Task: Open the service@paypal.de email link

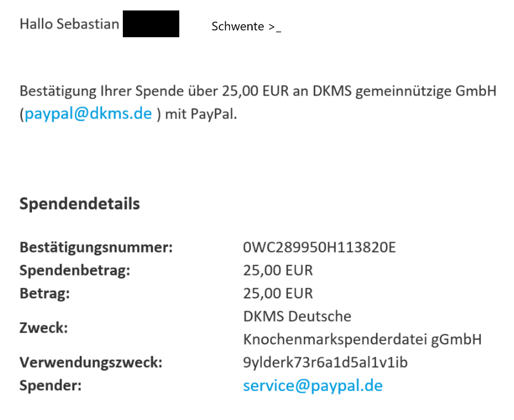Action: (x=313, y=386)
